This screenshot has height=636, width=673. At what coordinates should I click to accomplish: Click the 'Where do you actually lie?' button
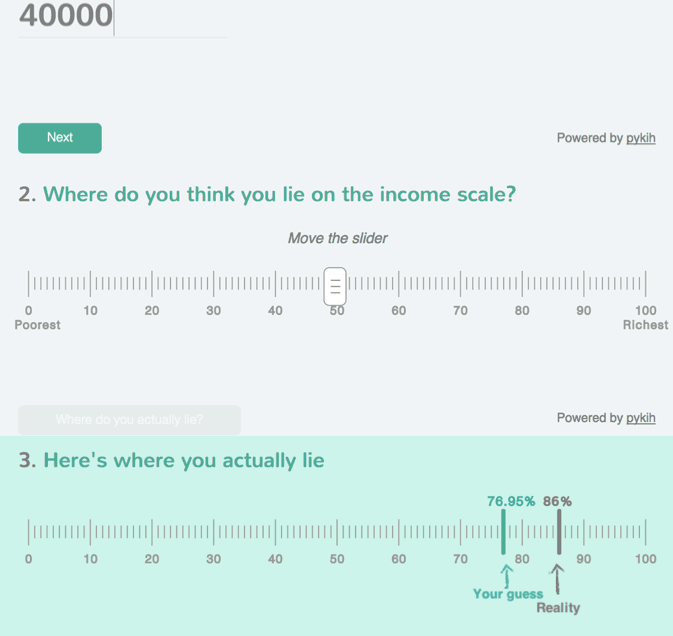[129, 419]
